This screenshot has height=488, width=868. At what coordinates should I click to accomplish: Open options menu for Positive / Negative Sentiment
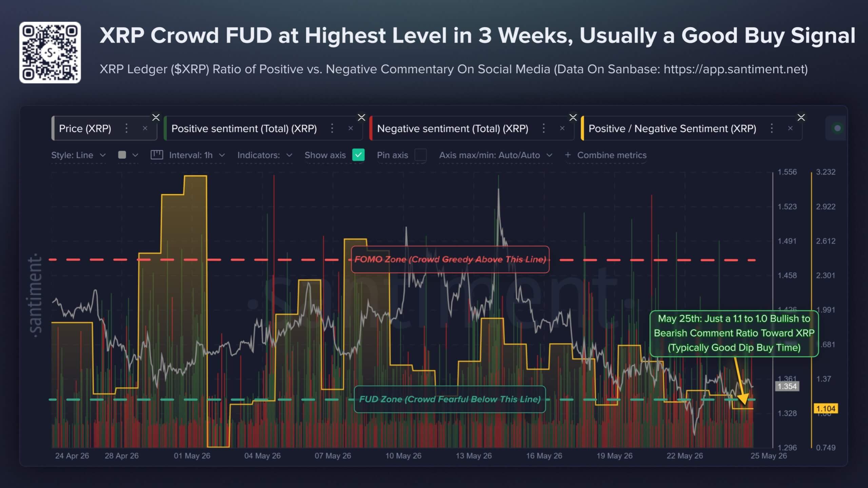pos(772,128)
